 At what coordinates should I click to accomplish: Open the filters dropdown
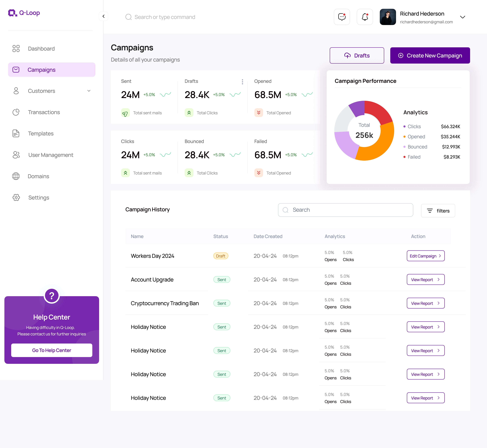point(438,211)
